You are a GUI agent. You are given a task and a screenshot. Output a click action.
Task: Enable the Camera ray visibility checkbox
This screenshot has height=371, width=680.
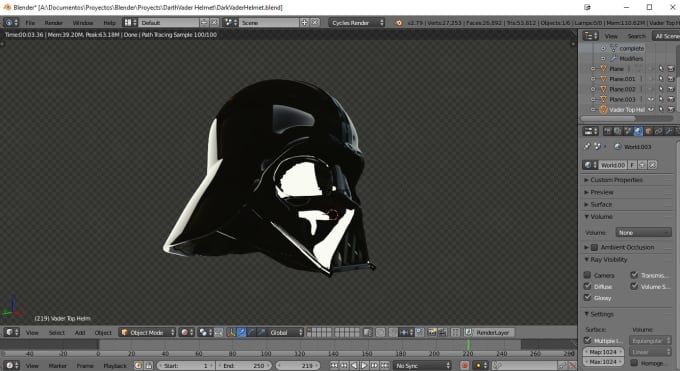tap(587, 275)
